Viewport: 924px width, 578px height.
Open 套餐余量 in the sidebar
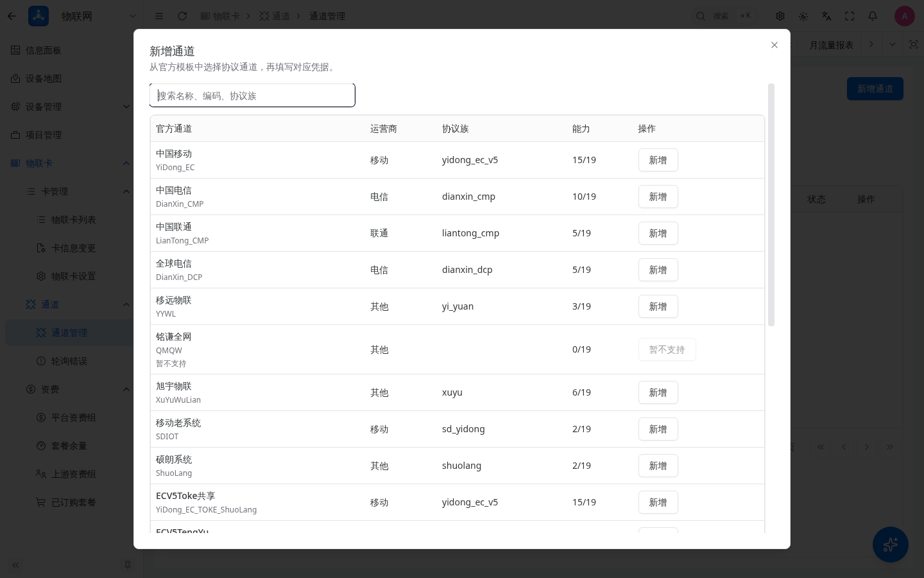tap(71, 446)
